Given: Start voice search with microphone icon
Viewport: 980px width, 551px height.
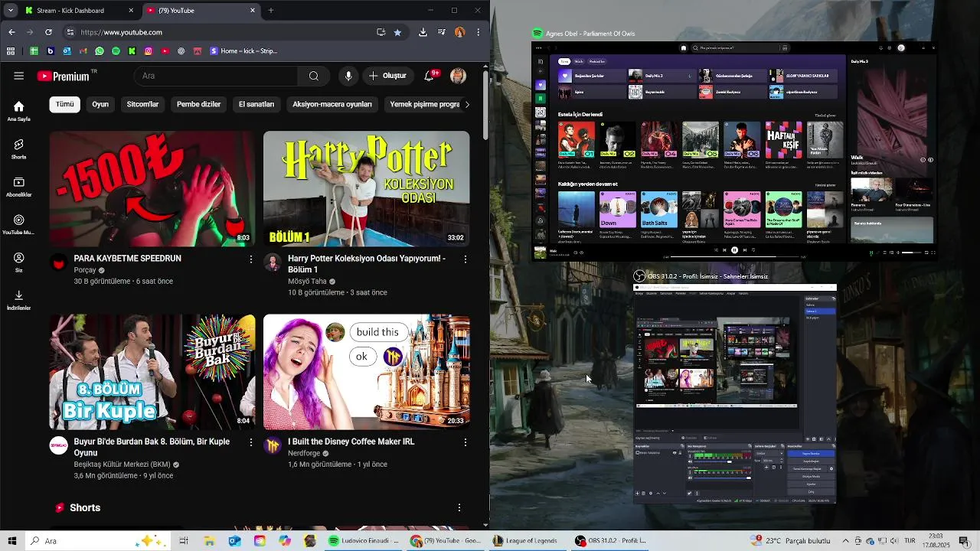Looking at the screenshot, I should [348, 76].
